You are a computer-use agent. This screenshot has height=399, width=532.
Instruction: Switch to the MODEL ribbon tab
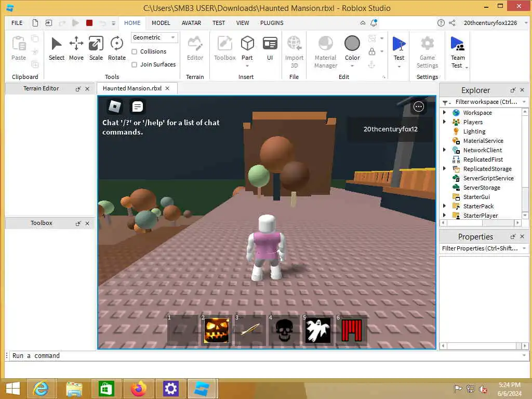coord(161,23)
